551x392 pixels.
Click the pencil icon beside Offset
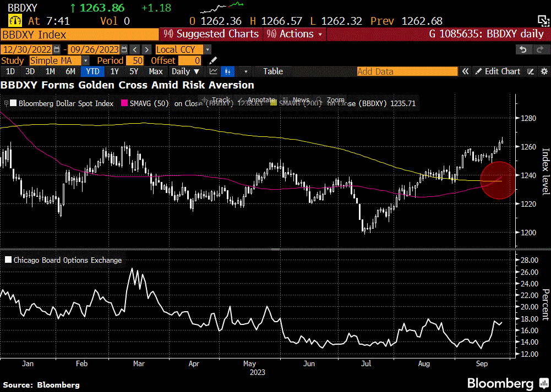click(x=213, y=60)
